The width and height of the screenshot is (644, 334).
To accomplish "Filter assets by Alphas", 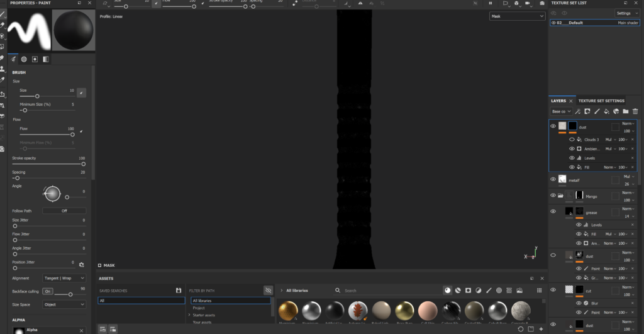I will pos(499,291).
